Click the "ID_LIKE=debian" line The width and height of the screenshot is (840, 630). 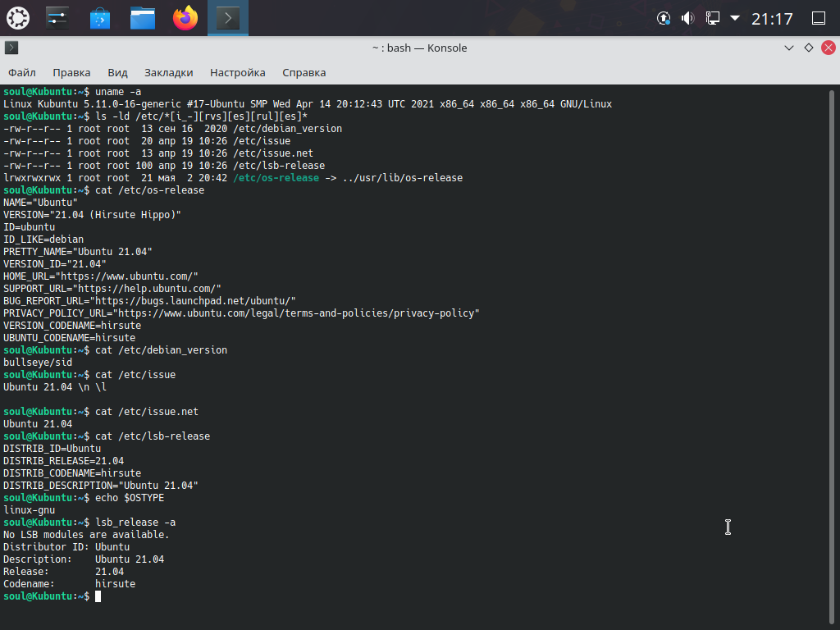click(43, 240)
